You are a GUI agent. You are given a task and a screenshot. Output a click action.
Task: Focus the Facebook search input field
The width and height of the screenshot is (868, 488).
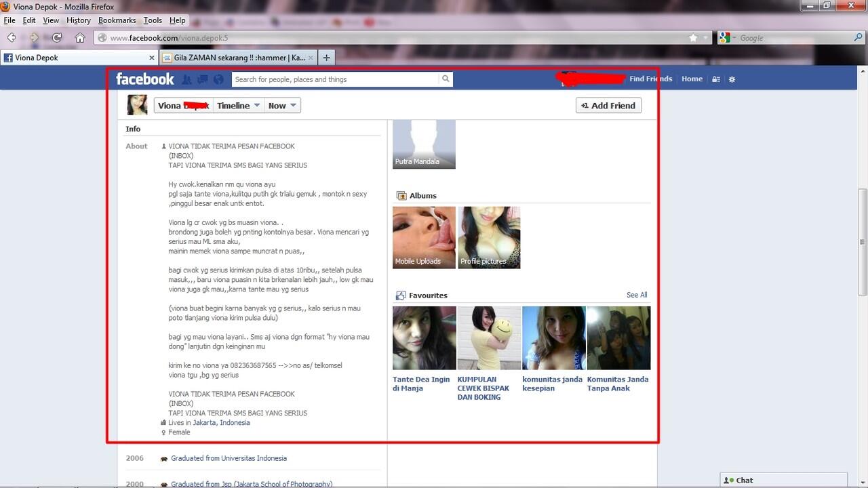pos(336,79)
